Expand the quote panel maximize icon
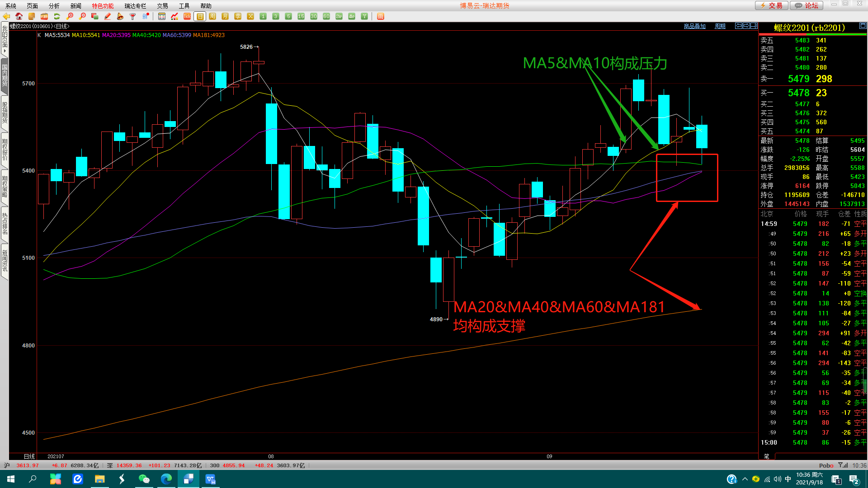This screenshot has width=868, height=488. [863, 26]
